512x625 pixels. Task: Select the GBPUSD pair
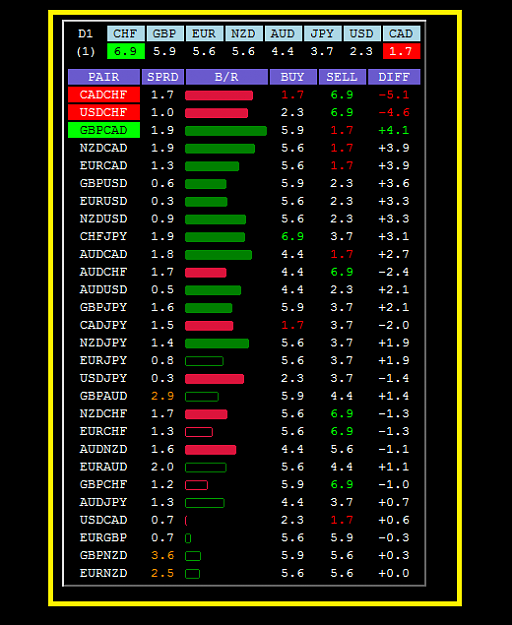pyautogui.click(x=104, y=183)
